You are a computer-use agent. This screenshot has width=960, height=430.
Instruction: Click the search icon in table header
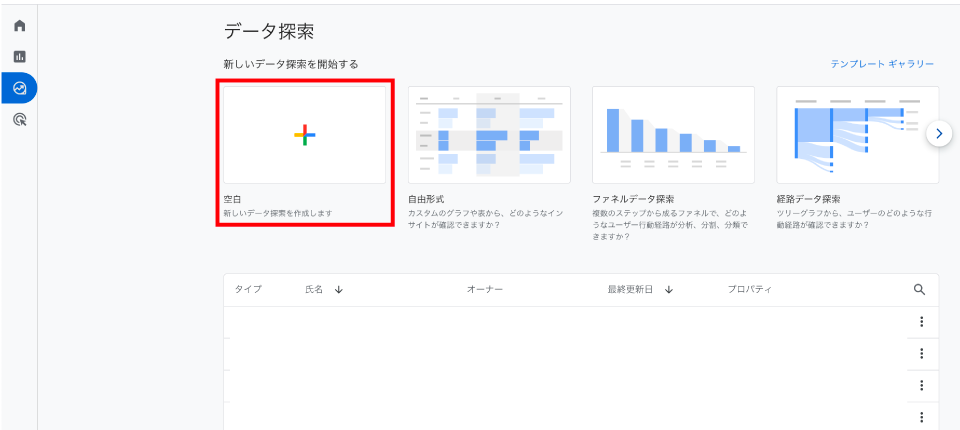tap(920, 289)
